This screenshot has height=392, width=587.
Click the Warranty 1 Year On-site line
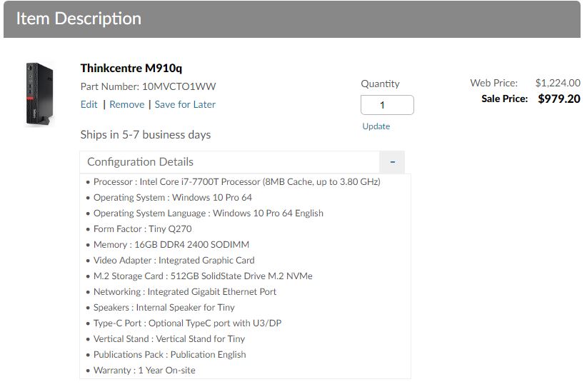144,371
